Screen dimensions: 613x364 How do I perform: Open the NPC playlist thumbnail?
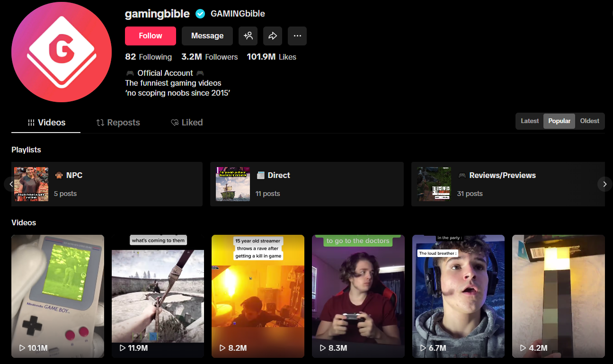[31, 184]
